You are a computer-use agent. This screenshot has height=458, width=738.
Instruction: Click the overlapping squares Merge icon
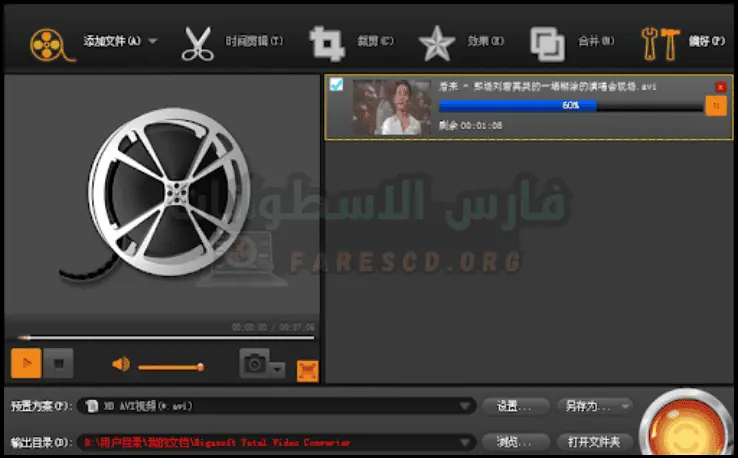tap(547, 44)
